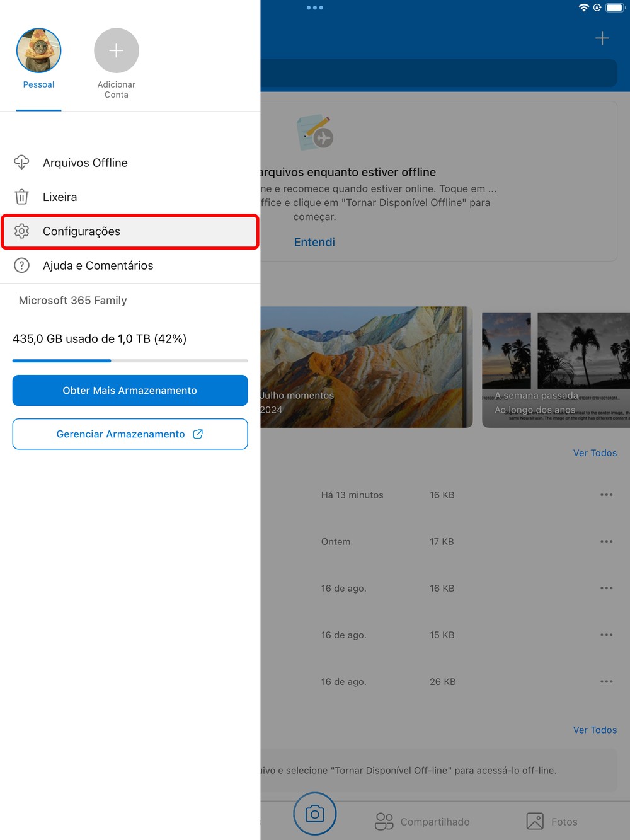Screen dimensions: 630x840
Task: Switch to the Fotos tab
Action: (552, 822)
